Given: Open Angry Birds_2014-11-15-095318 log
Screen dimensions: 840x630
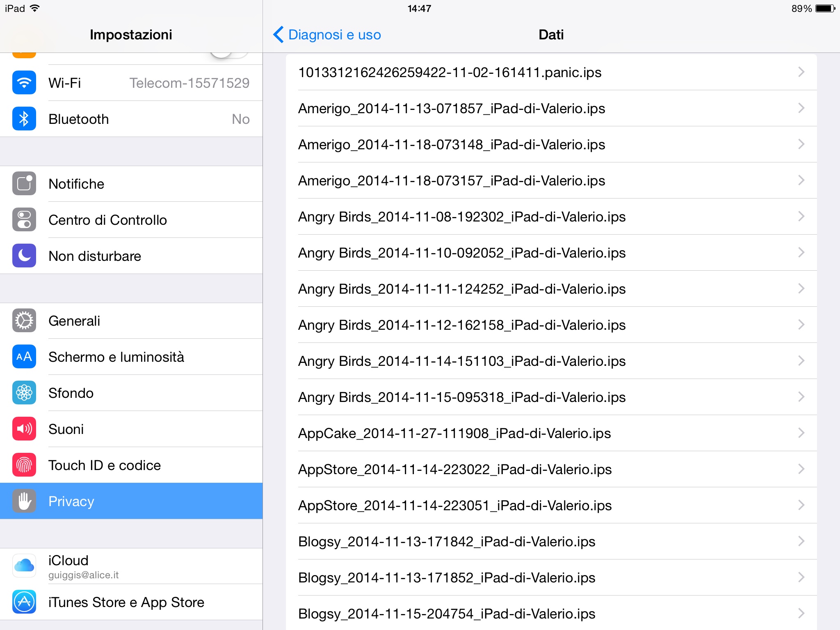Looking at the screenshot, I should click(551, 397).
